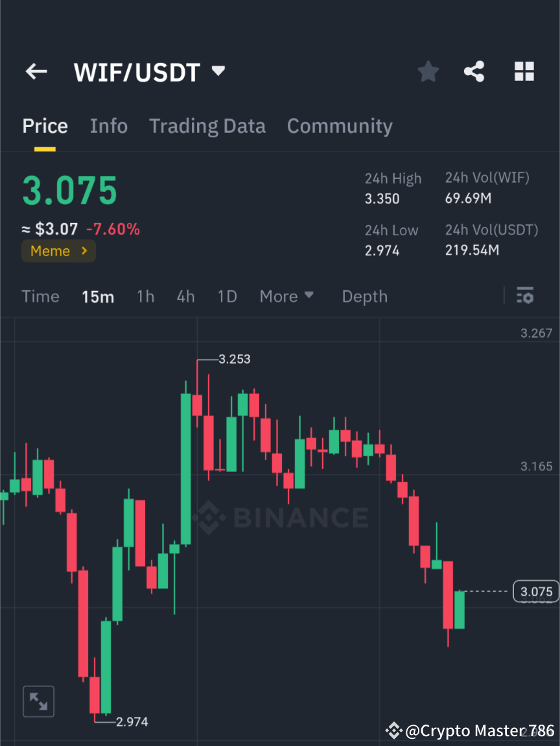The image size is (560, 746).
Task: Open the Meme category tag
Action: 58,251
